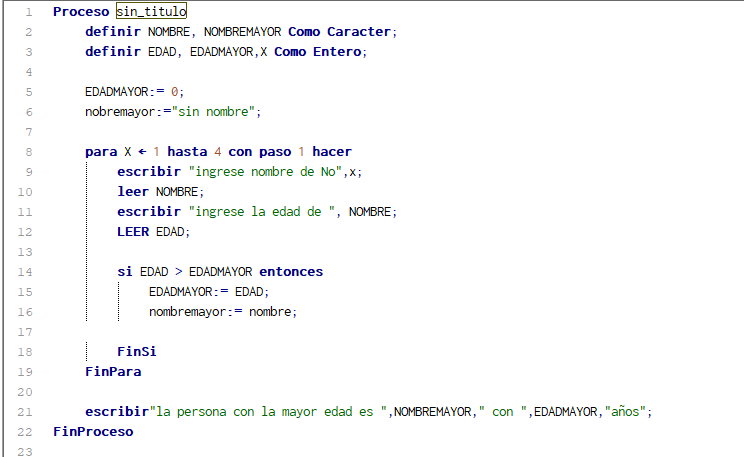The height and width of the screenshot is (457, 744).
Task: Click the arrow assignment symbol in the para line
Action: (x=142, y=152)
